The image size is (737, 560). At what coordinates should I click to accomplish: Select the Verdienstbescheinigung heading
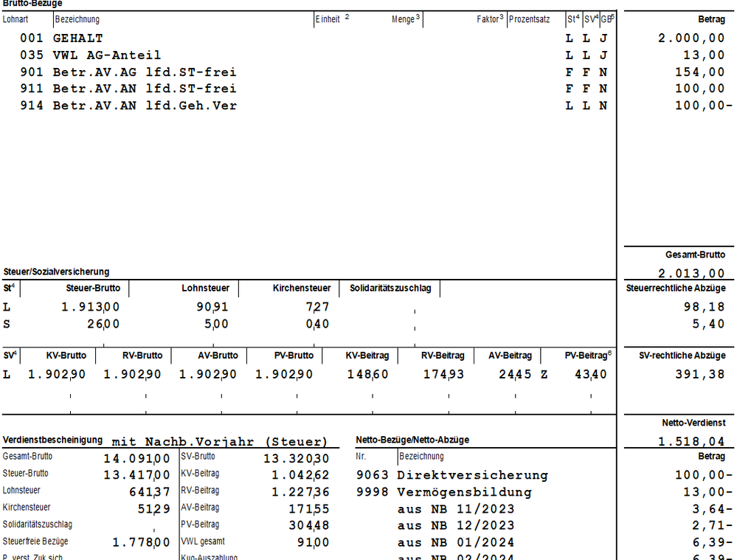click(52, 440)
